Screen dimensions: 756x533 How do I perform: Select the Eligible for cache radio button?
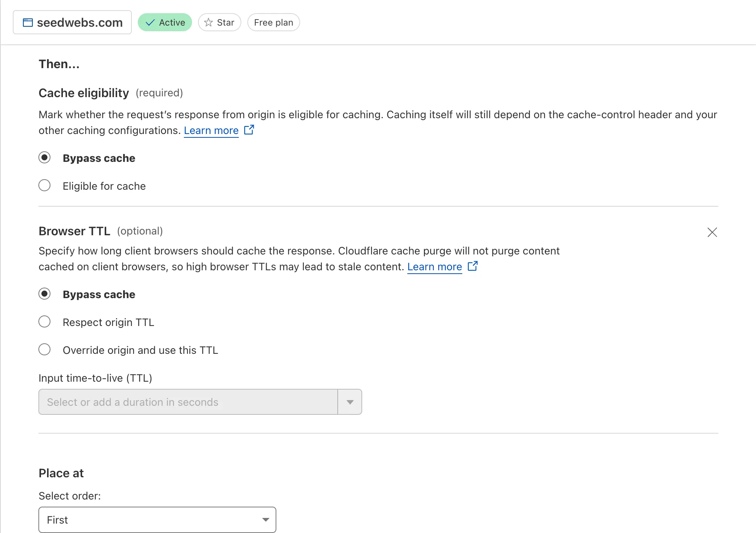45,186
